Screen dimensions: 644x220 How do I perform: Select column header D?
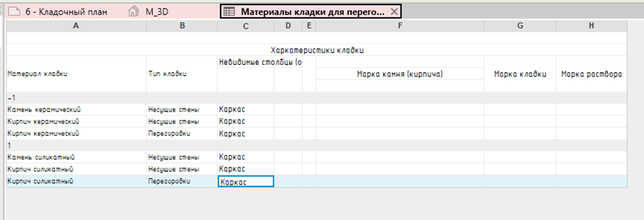tap(288, 26)
